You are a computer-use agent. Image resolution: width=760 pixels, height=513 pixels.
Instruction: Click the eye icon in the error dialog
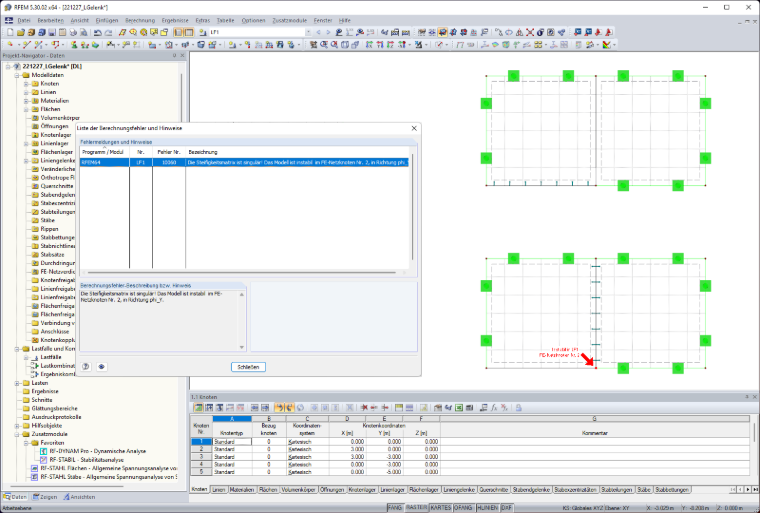[x=101, y=367]
